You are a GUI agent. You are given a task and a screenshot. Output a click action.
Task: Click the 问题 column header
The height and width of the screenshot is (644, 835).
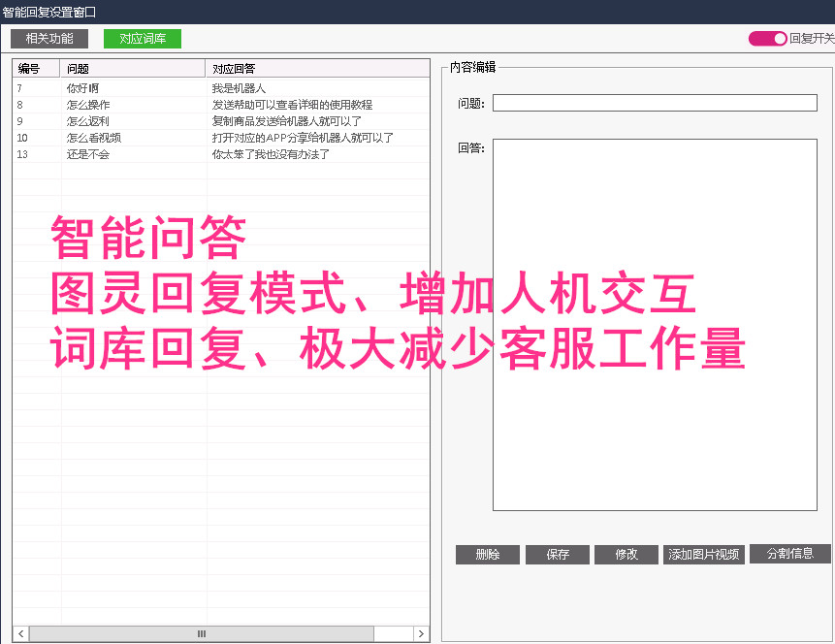133,69
